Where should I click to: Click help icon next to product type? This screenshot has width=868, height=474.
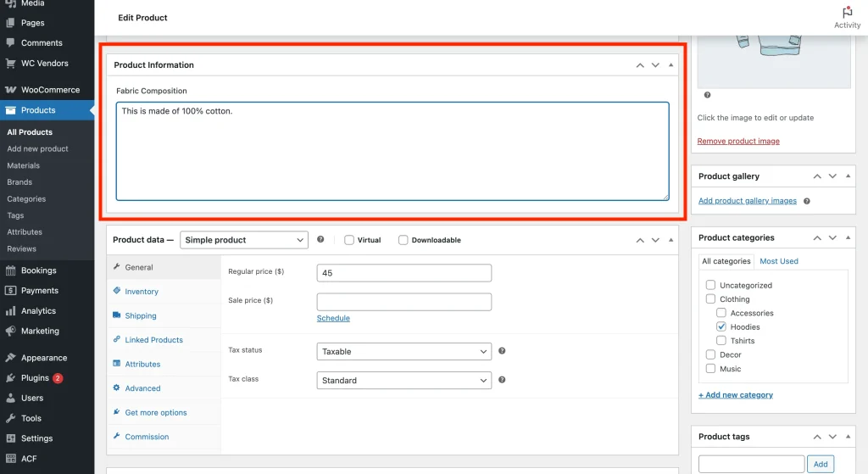(x=320, y=239)
